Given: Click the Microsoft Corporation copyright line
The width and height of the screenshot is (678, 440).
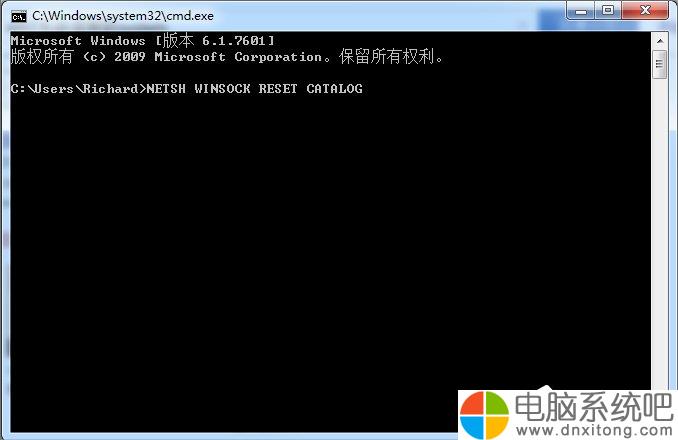Looking at the screenshot, I should tap(227, 57).
